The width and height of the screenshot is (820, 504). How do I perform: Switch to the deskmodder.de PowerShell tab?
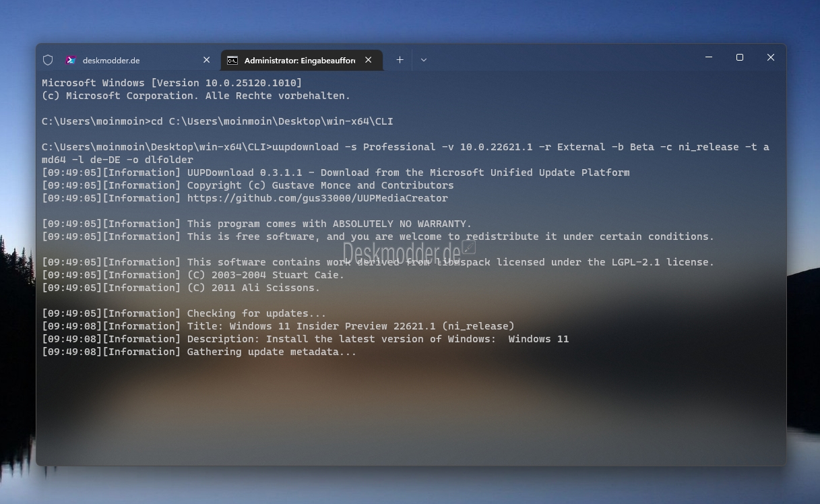pos(138,60)
